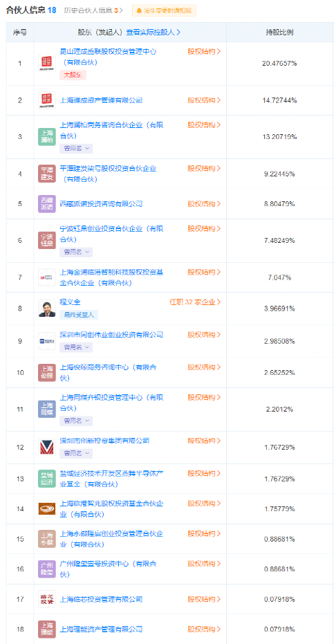
Task: Click the 平潭建发 logo badge
Action: (47, 174)
